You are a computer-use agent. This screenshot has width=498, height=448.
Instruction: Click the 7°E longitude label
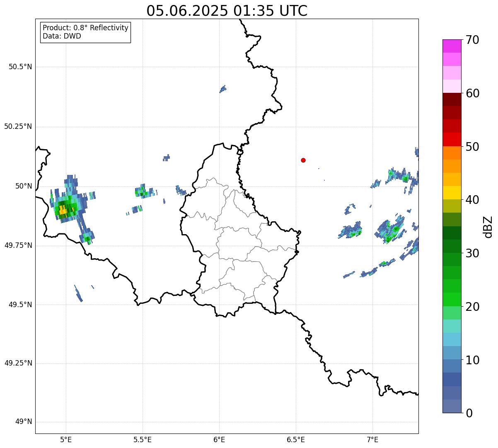372,439
